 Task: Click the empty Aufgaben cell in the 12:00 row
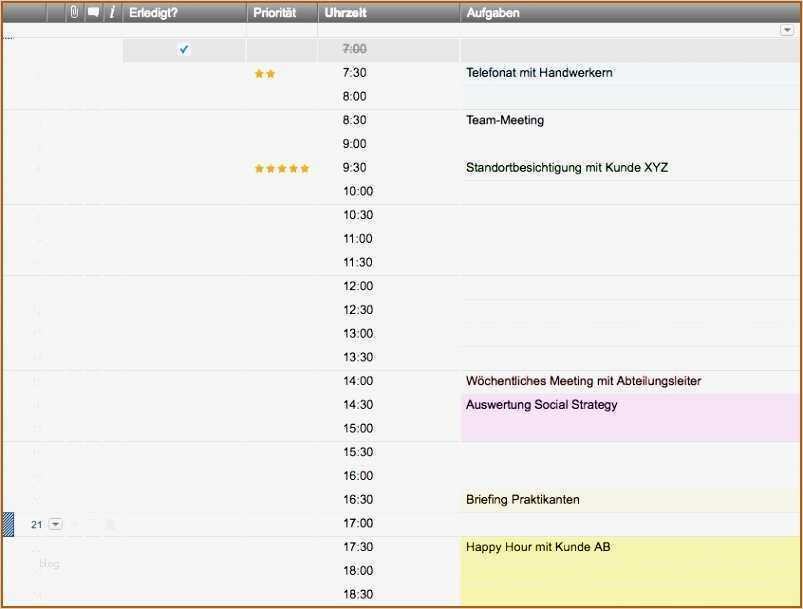[x=630, y=286]
